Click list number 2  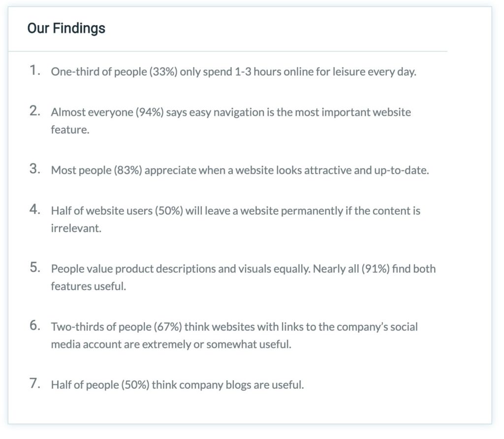click(34, 111)
